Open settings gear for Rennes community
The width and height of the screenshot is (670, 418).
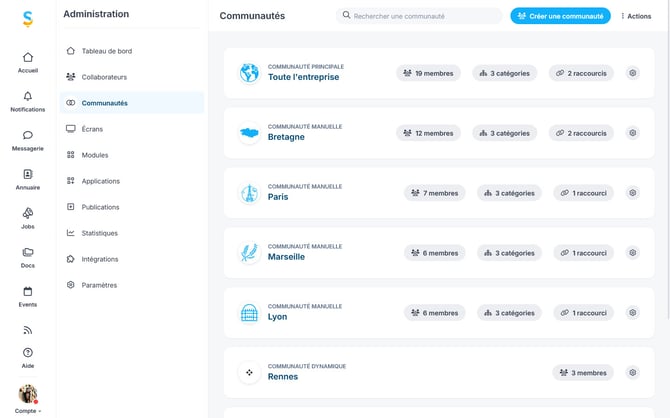pos(632,373)
